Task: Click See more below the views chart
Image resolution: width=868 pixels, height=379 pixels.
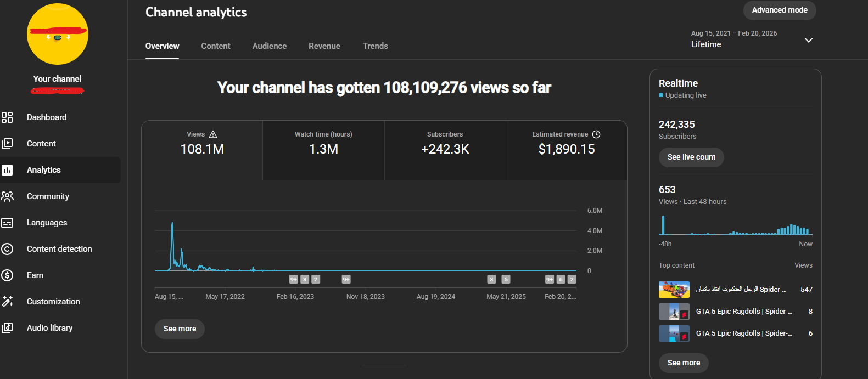Action: 180,329
